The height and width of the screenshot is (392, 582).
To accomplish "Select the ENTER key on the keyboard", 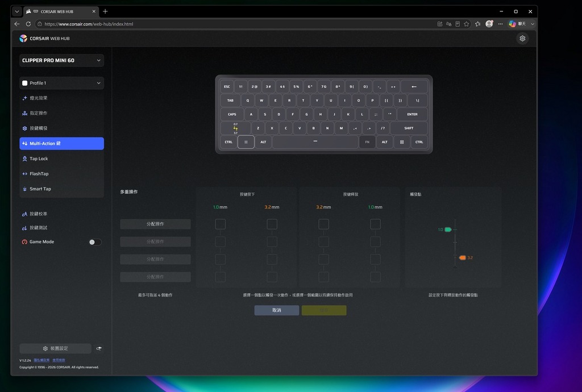I will pos(413,114).
